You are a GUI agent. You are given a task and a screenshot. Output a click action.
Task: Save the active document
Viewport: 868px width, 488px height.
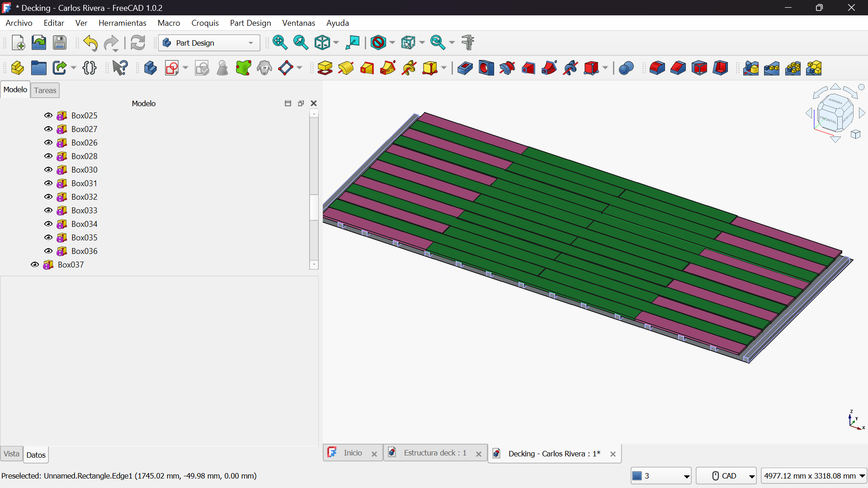pyautogui.click(x=60, y=43)
